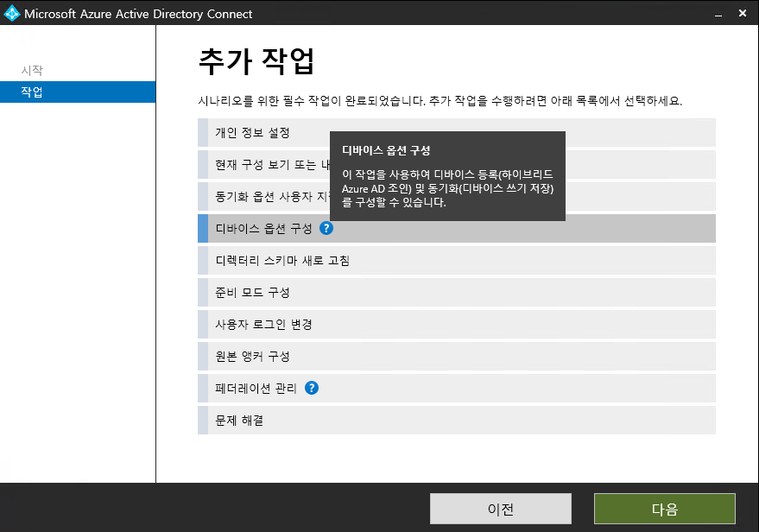
Task: Open the 페더레이션 관리 task
Action: [457, 389]
